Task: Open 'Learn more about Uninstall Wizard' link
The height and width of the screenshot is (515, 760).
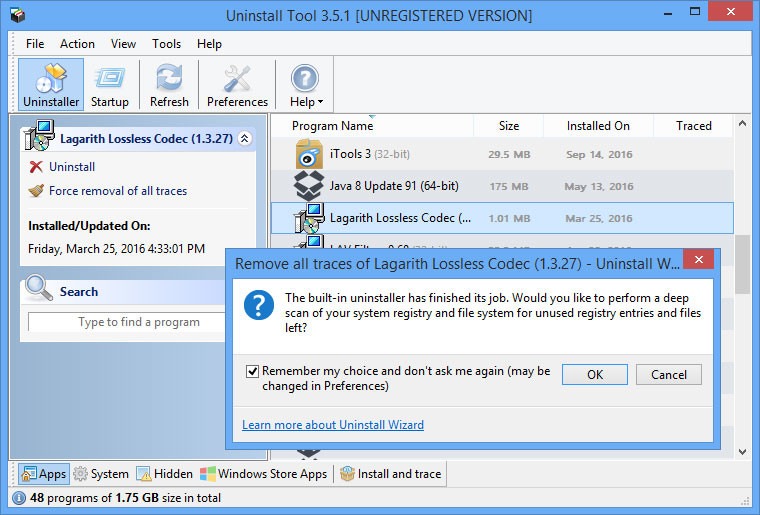Action: (333, 425)
